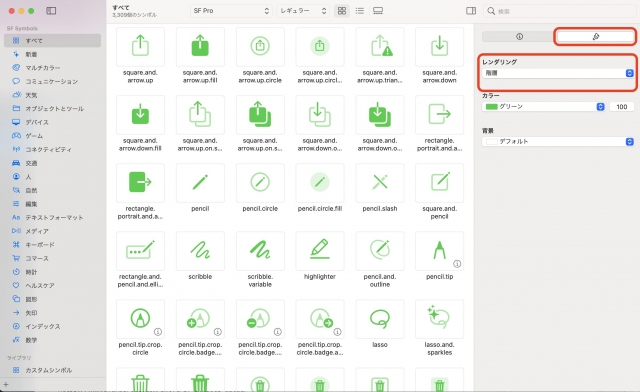
Task: Select コネクティビティ category
Action: pyautogui.click(x=53, y=149)
